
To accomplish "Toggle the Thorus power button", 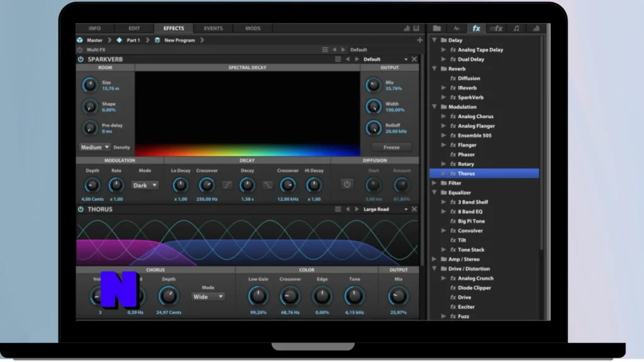I will coord(80,209).
